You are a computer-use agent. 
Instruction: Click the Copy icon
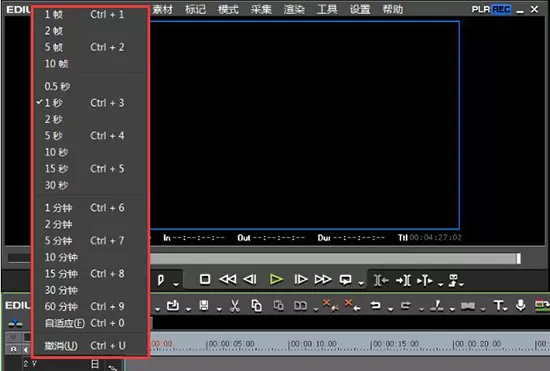(x=256, y=306)
